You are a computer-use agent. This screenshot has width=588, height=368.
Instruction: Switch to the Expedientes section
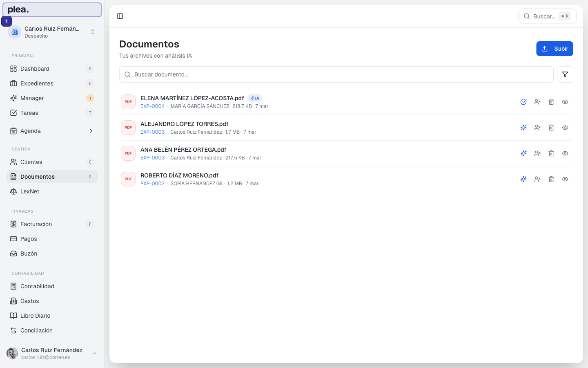pos(37,83)
